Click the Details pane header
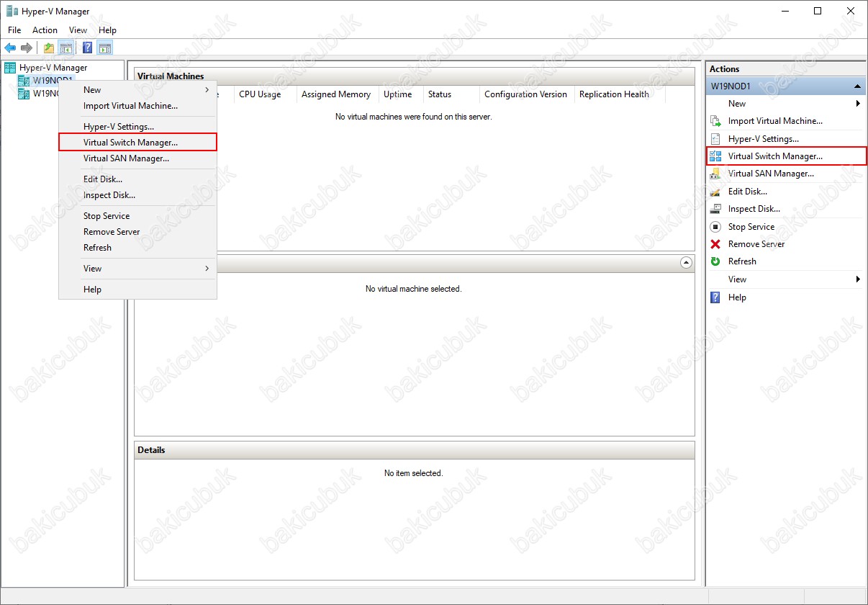 click(414, 450)
